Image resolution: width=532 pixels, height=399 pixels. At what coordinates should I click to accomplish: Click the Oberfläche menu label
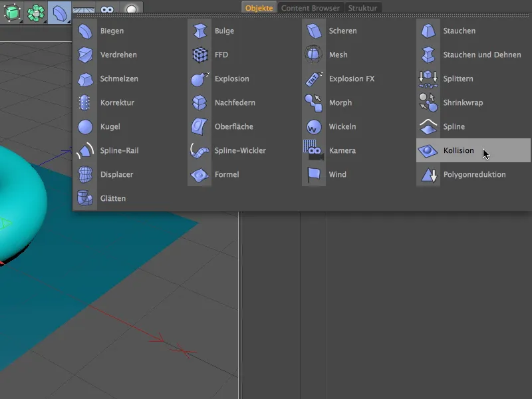234,127
